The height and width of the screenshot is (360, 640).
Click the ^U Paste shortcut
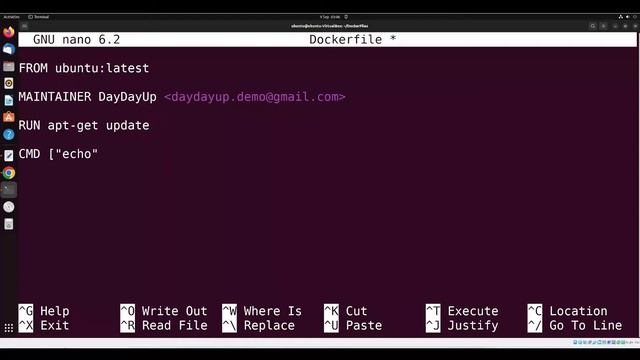(x=353, y=325)
